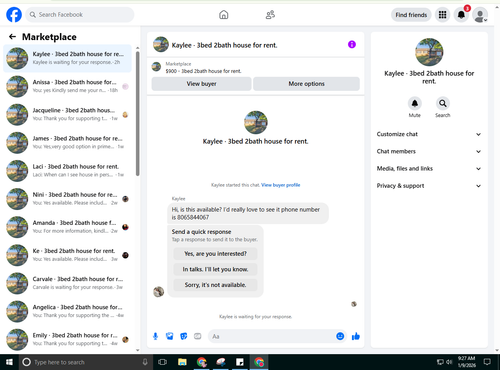The width and height of the screenshot is (500, 370).
Task: Click the back arrow beside Marketplace
Action: (x=12, y=37)
